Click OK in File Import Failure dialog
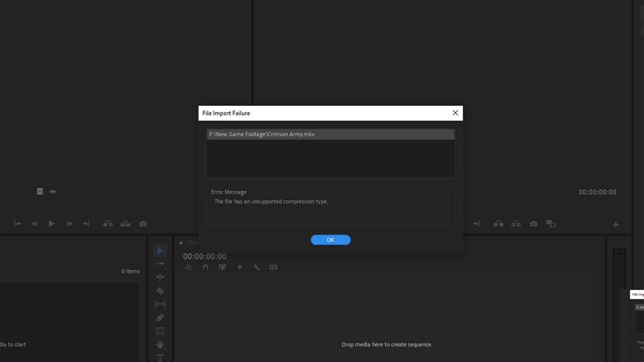 click(x=330, y=240)
